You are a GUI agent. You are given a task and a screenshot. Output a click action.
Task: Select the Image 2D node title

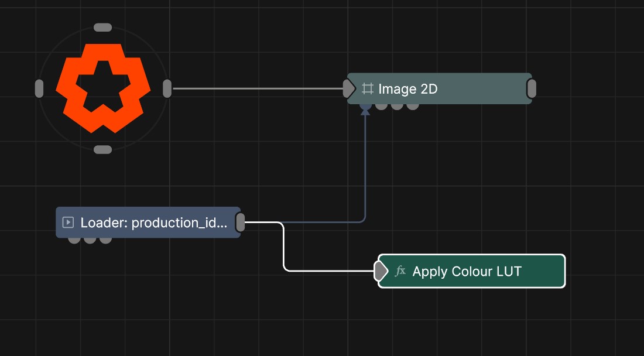coord(408,89)
